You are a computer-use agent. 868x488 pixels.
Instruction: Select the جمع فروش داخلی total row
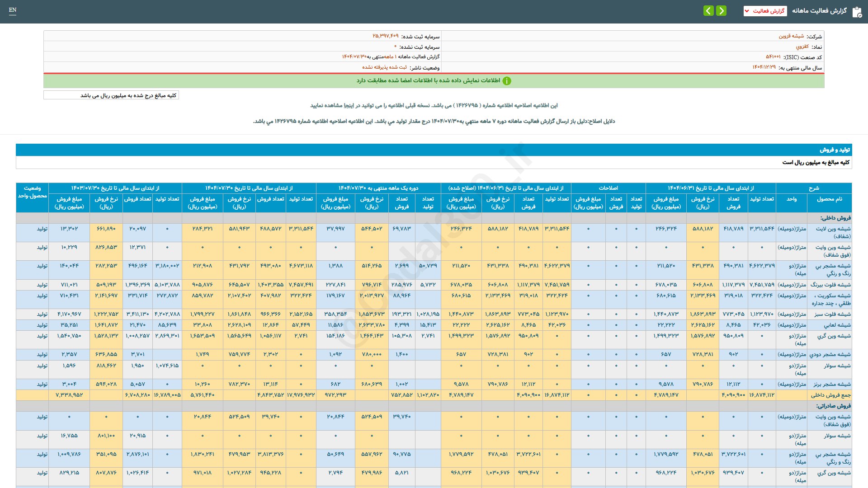coord(830,395)
